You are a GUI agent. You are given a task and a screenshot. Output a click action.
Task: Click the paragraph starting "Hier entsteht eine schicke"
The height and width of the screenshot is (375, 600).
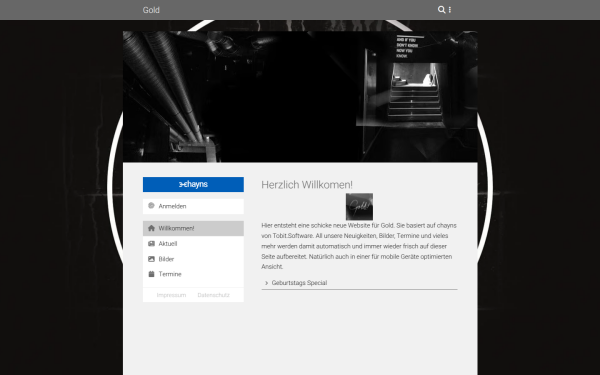(359, 246)
